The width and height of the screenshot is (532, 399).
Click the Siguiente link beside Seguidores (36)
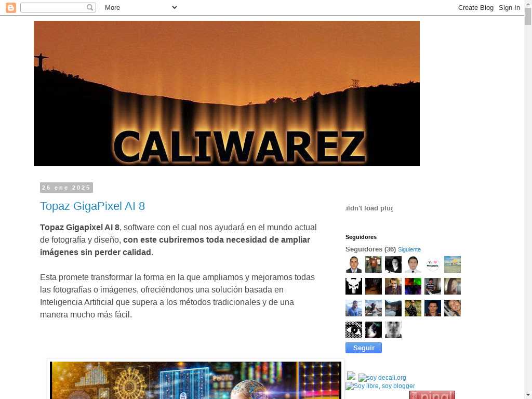[x=409, y=249]
